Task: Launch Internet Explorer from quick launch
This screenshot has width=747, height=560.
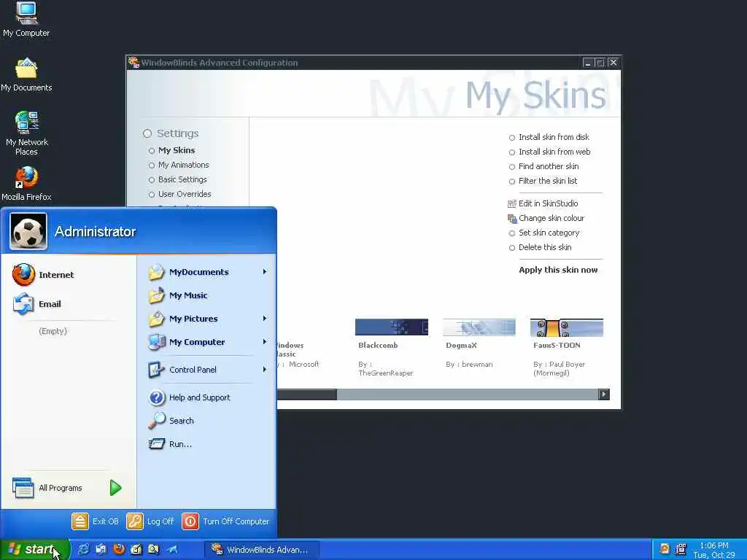Action: (84, 550)
